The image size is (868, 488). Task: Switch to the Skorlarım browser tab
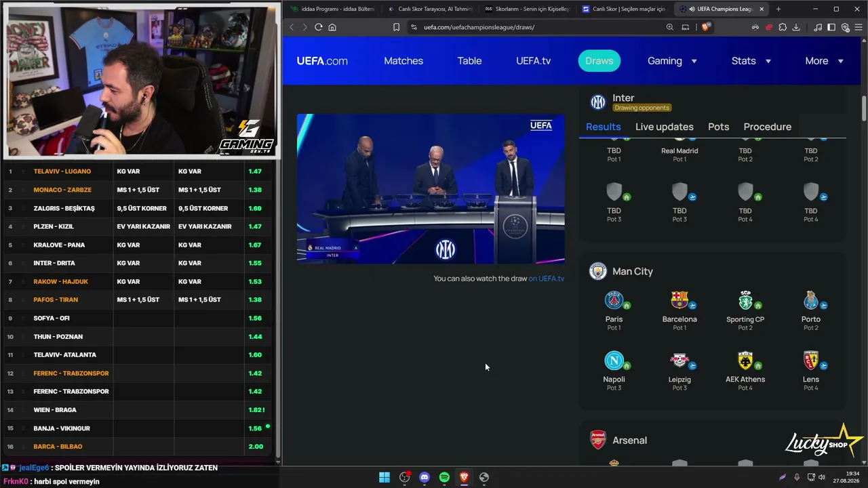[x=528, y=9]
